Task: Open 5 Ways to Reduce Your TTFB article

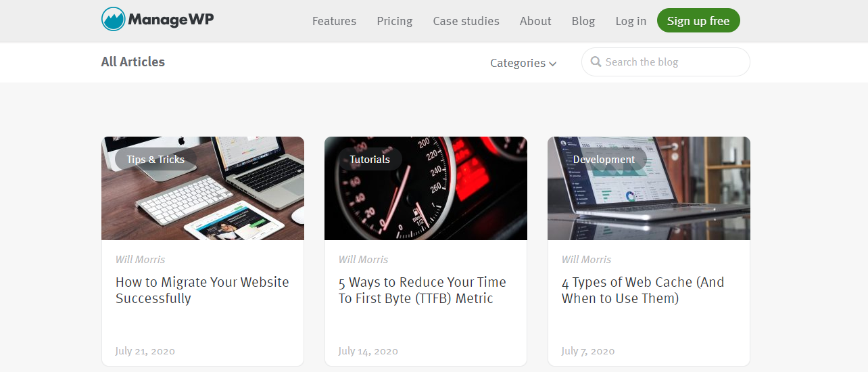Action: pyautogui.click(x=423, y=290)
